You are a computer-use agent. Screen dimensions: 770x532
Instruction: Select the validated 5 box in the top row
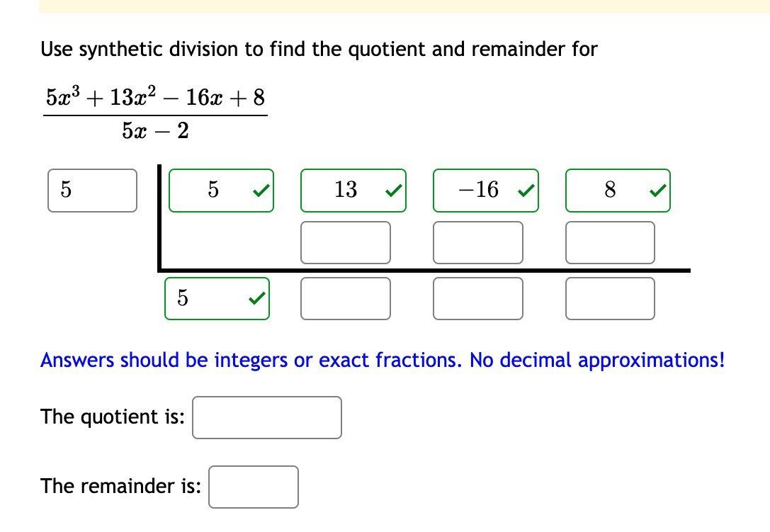click(x=221, y=190)
